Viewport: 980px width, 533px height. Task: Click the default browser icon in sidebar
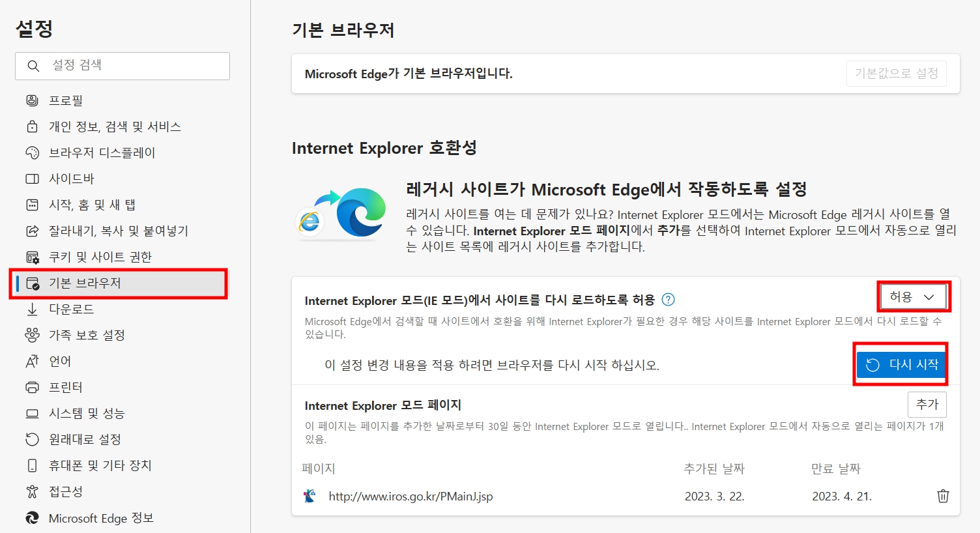point(33,283)
